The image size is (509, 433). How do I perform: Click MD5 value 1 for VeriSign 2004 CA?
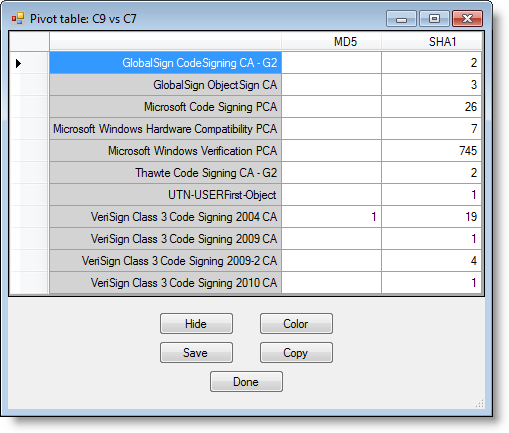point(332,217)
